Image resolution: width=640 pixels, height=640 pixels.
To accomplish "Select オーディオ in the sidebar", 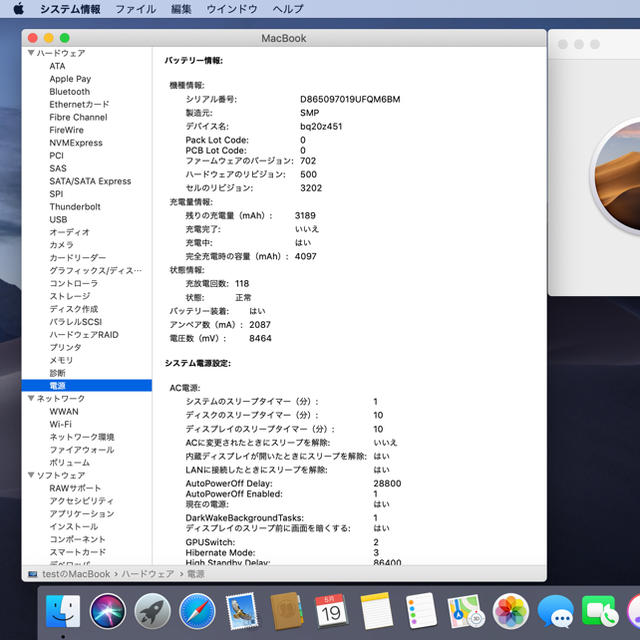I will pyautogui.click(x=69, y=232).
